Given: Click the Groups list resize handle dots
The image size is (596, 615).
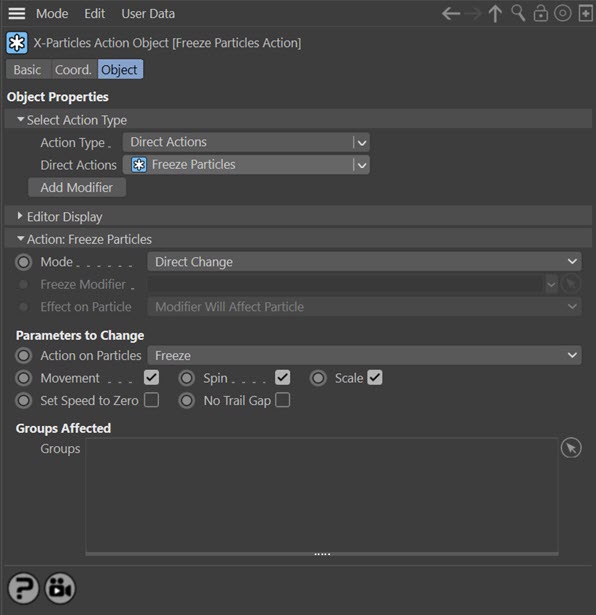Looking at the screenshot, I should [322, 554].
